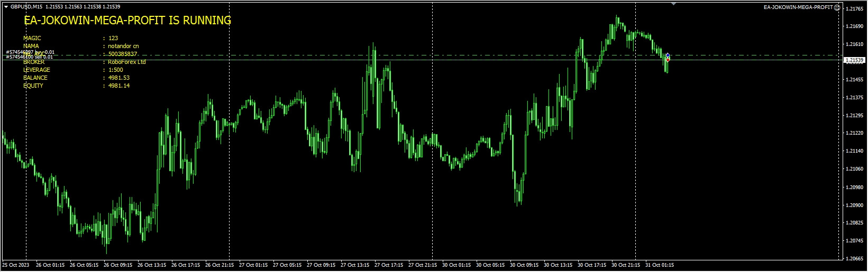Viewport: 868px width, 272px height.
Task: Click the 1.21295 price scale label
Action: coord(855,115)
